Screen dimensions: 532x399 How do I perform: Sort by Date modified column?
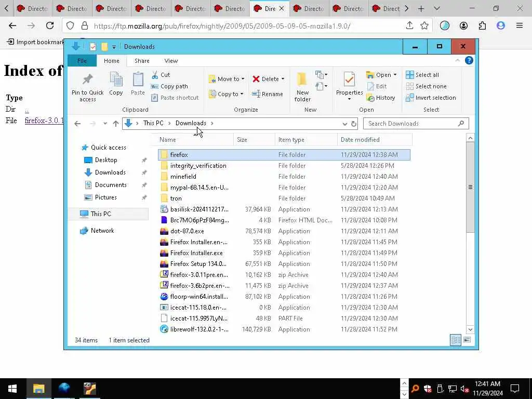[375, 140]
